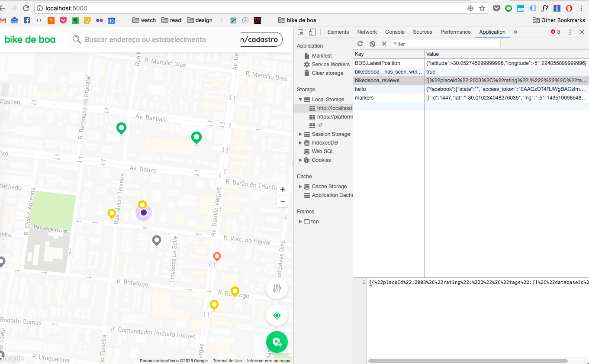The width and height of the screenshot is (589, 364).
Task: Select the BDB.LatestPosition key row
Action: [471, 63]
